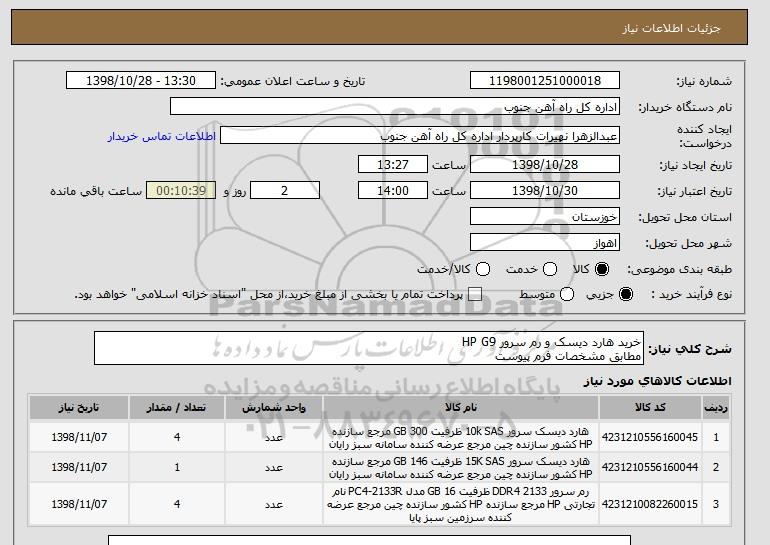
Task: Open the اطلاعات تماس خریدار link
Action: tap(162, 136)
